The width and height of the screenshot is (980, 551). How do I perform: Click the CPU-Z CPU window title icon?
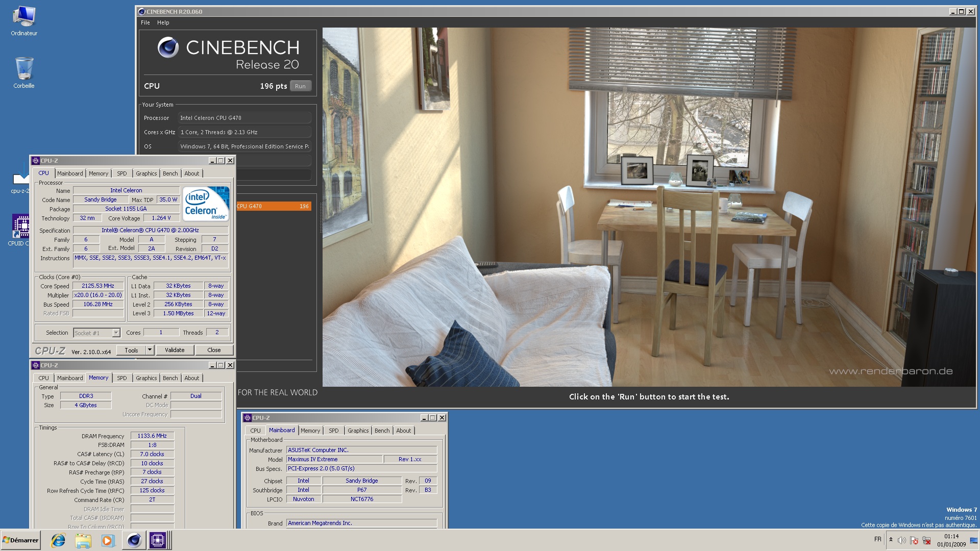36,160
